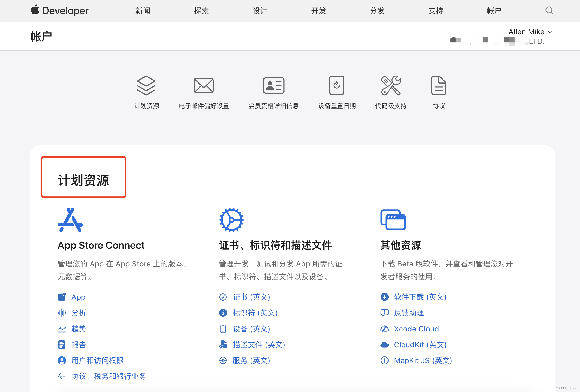Expand the Allen Mike account dropdown
This screenshot has width=580, height=392.
coord(530,32)
